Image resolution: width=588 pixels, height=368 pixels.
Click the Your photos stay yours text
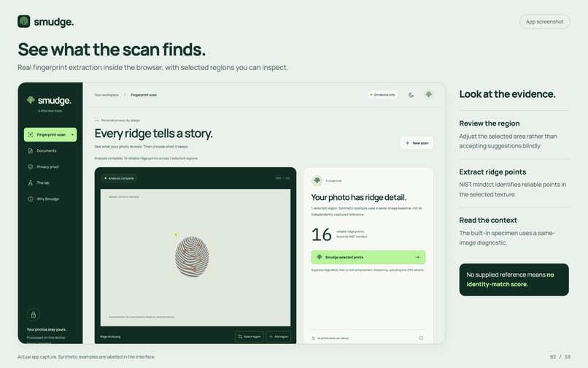click(x=47, y=329)
